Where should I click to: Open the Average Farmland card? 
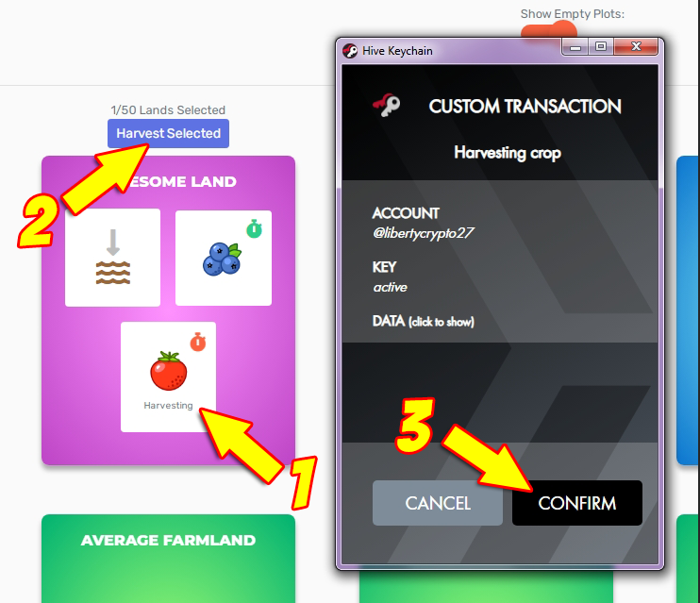pos(168,559)
